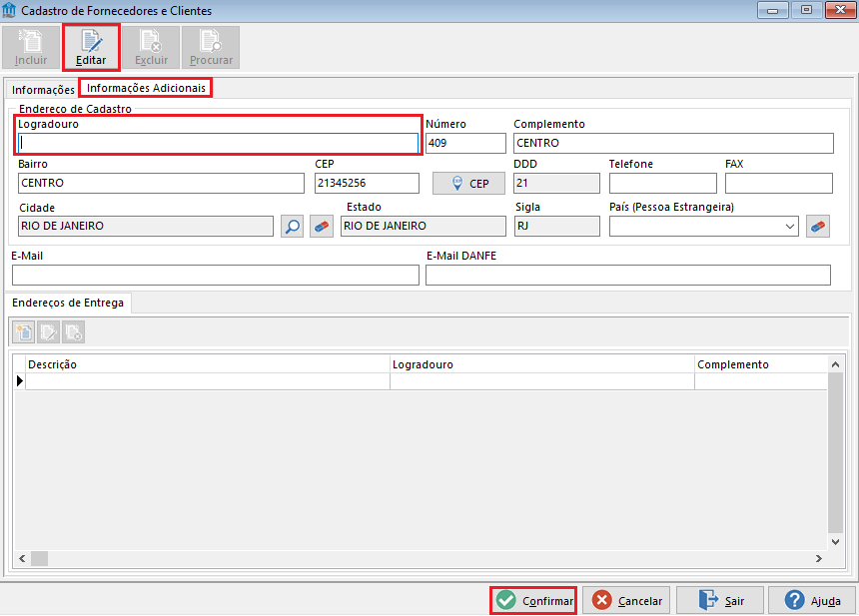Click the DDD field
859x616 pixels.
(x=556, y=183)
